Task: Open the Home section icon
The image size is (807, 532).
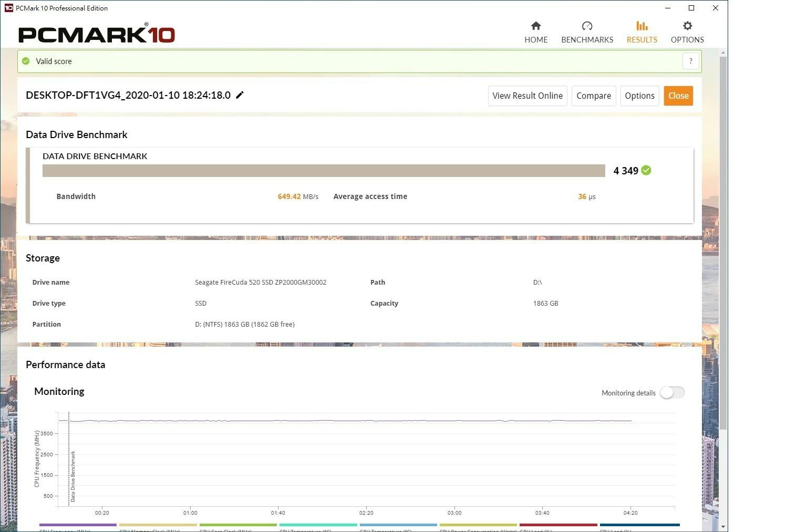Action: [x=536, y=26]
